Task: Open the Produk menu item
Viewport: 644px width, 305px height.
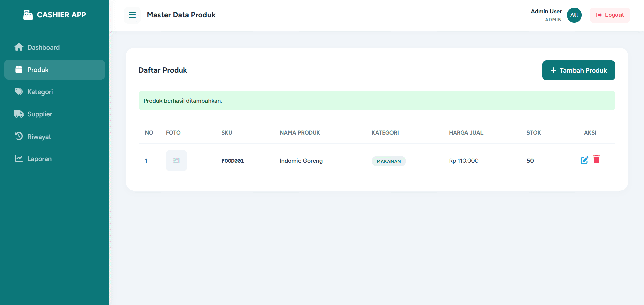Action: click(55, 70)
